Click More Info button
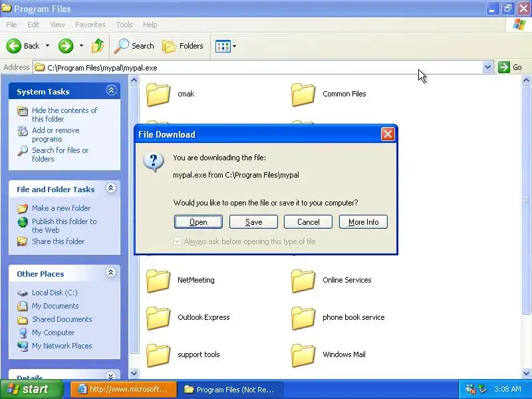Viewport: 532px width, 399px height. (363, 222)
